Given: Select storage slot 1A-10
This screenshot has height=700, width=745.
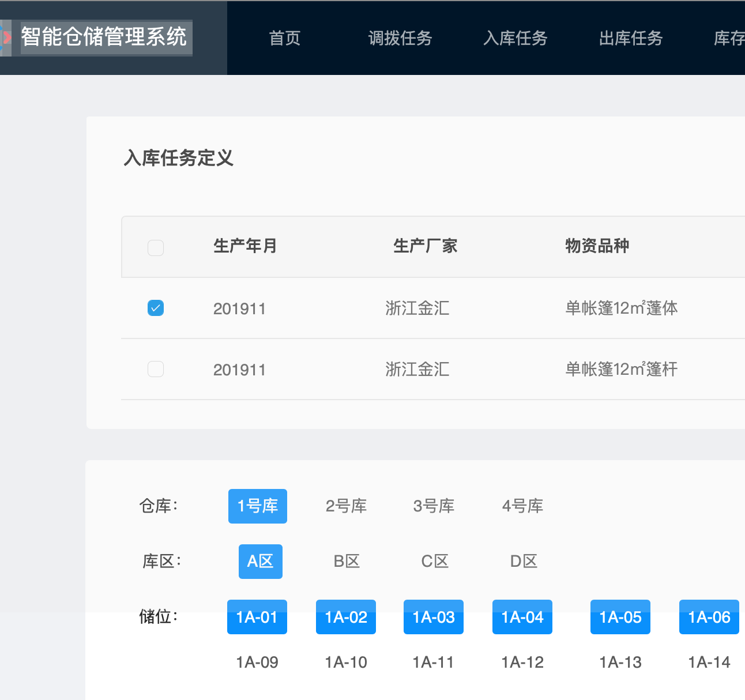Looking at the screenshot, I should point(346,662).
